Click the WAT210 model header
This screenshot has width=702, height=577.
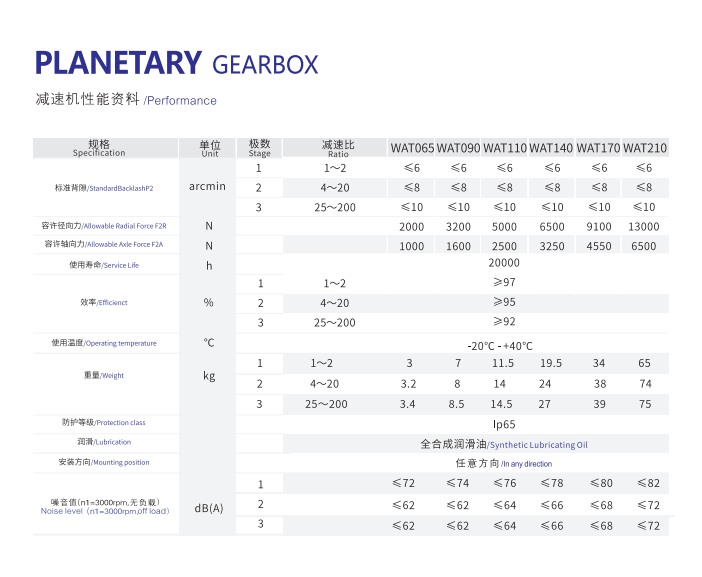click(x=644, y=148)
